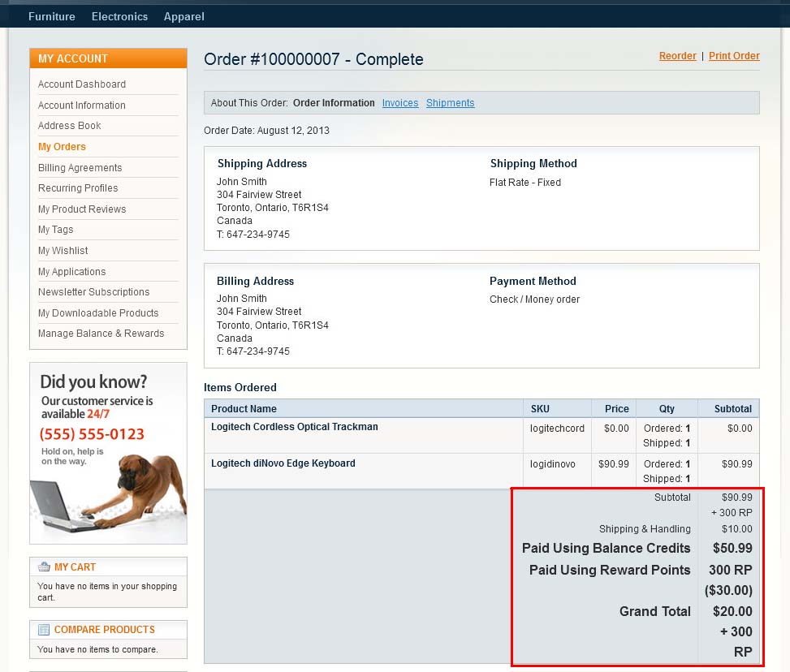Click the Qty column header
The image size is (790, 672).
pos(667,408)
